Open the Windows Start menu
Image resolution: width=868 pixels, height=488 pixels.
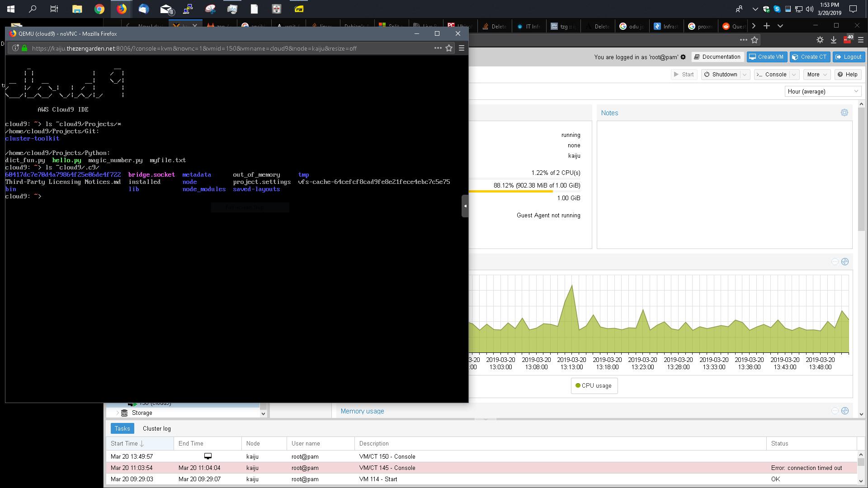(x=11, y=9)
